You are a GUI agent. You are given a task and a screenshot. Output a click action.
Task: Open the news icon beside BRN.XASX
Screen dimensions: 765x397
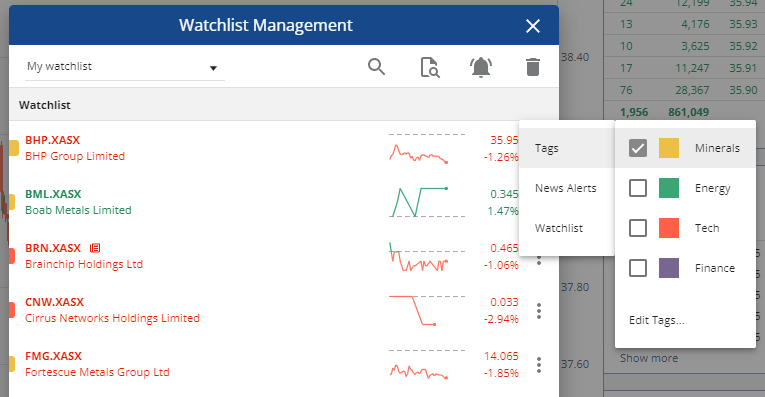point(95,248)
